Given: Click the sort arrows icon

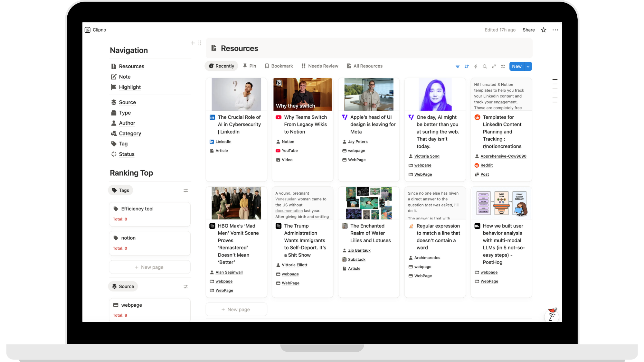Looking at the screenshot, I should pyautogui.click(x=467, y=66).
